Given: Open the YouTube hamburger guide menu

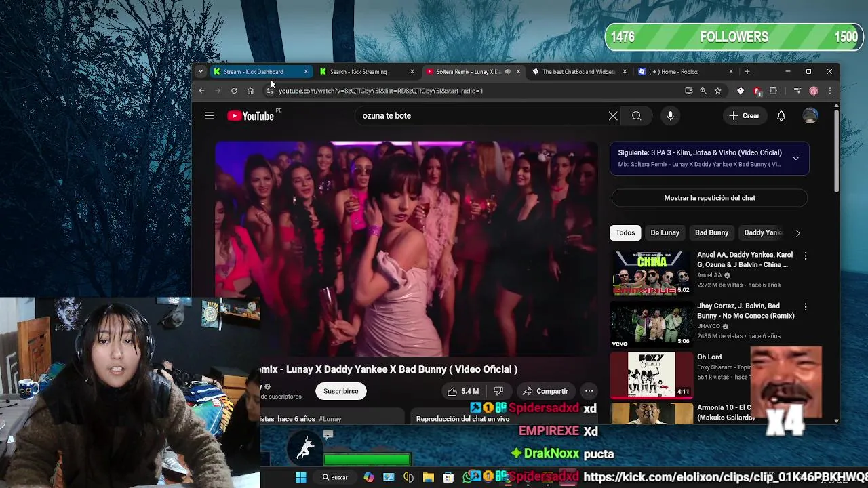Looking at the screenshot, I should (x=210, y=116).
